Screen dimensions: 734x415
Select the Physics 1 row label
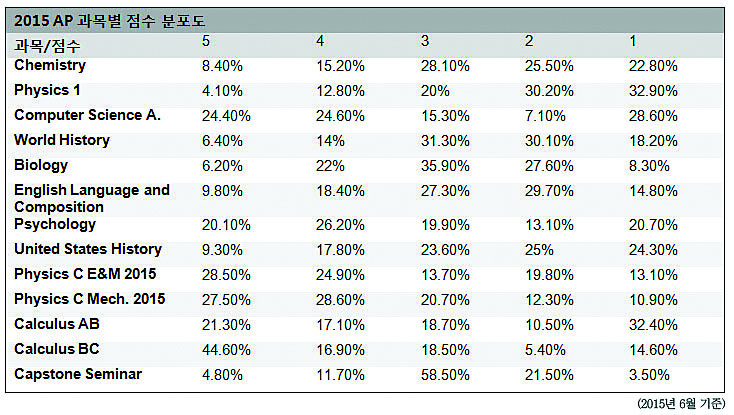pyautogui.click(x=47, y=90)
